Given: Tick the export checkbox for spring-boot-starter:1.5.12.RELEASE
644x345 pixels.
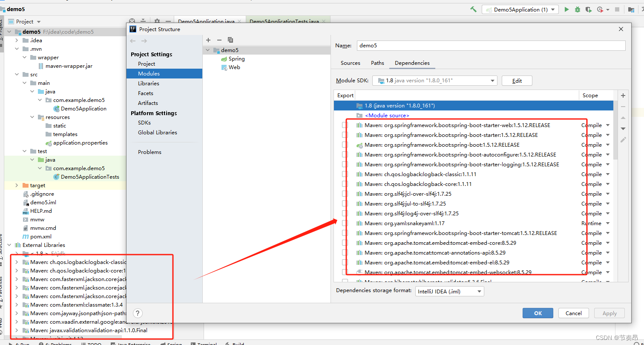Looking at the screenshot, I should (x=345, y=135).
